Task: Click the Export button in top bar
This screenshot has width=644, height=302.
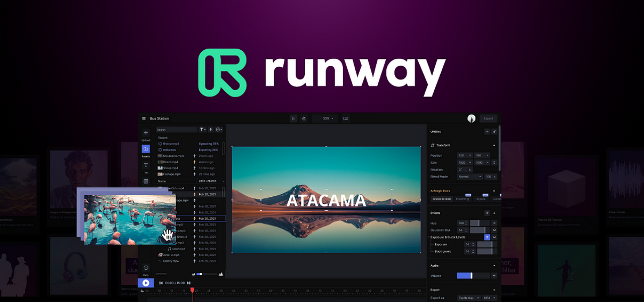Action: pos(488,119)
